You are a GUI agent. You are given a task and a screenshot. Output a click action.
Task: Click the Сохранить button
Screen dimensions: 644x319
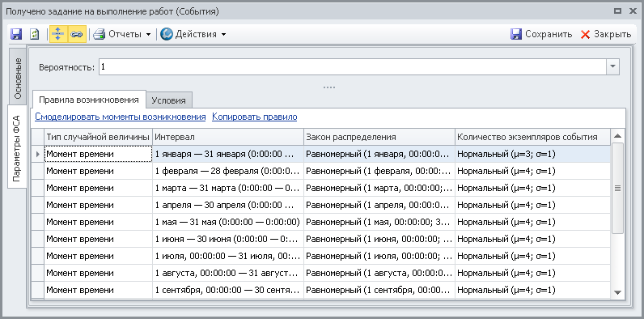click(541, 34)
